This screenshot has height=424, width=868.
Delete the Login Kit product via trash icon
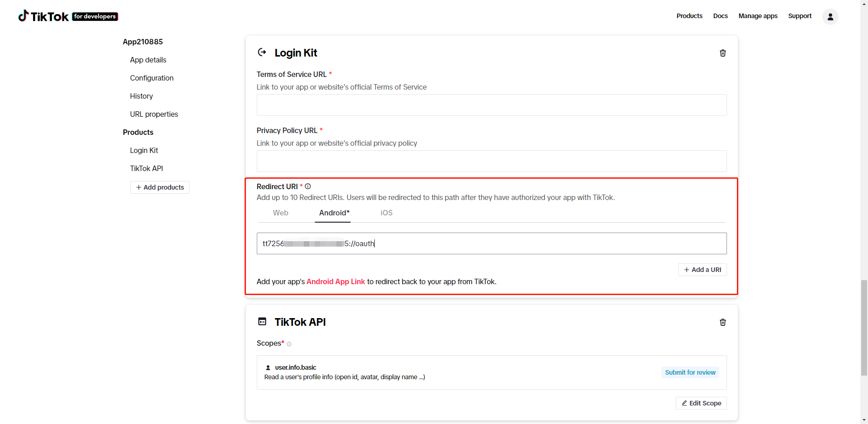[x=723, y=53]
